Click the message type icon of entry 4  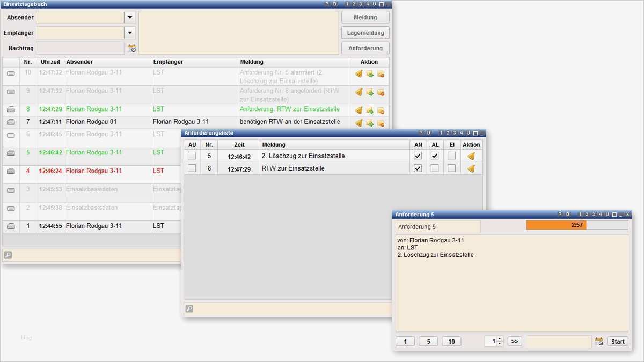point(11,171)
